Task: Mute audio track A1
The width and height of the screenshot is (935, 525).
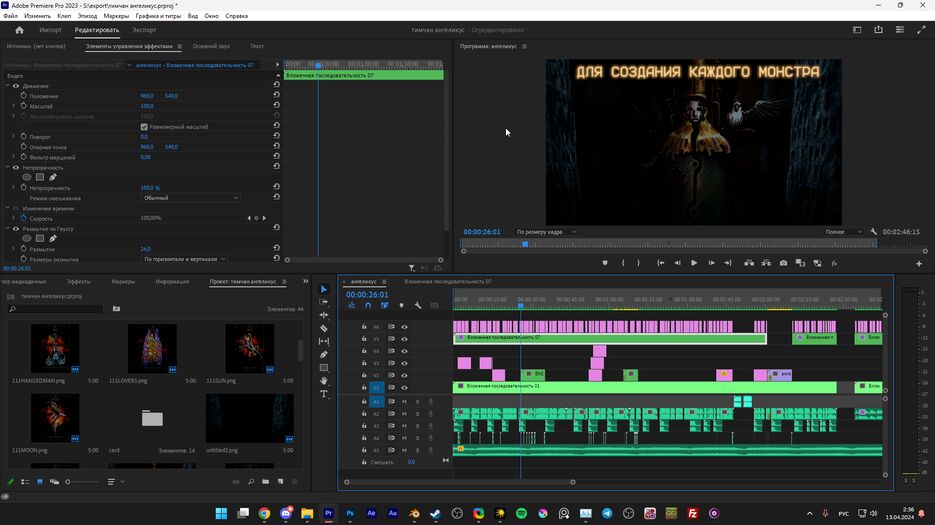Action: 404,402
